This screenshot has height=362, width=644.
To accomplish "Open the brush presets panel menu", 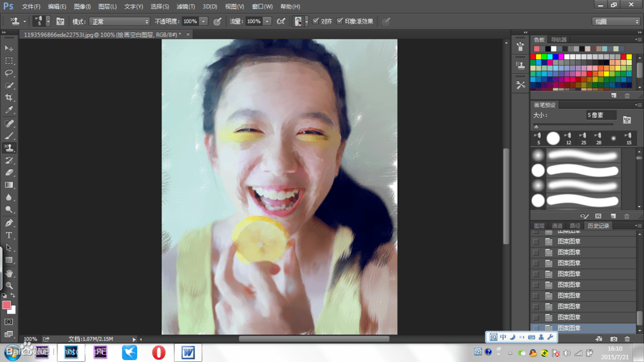I will (x=638, y=105).
